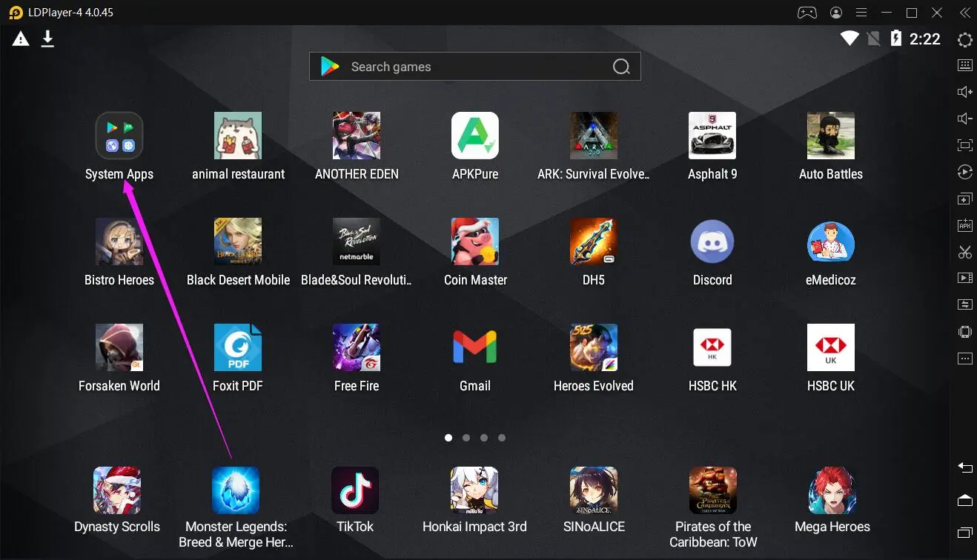Viewport: 977px width, 560px height.
Task: Click the Google Play icon in search bar
Action: (329, 67)
